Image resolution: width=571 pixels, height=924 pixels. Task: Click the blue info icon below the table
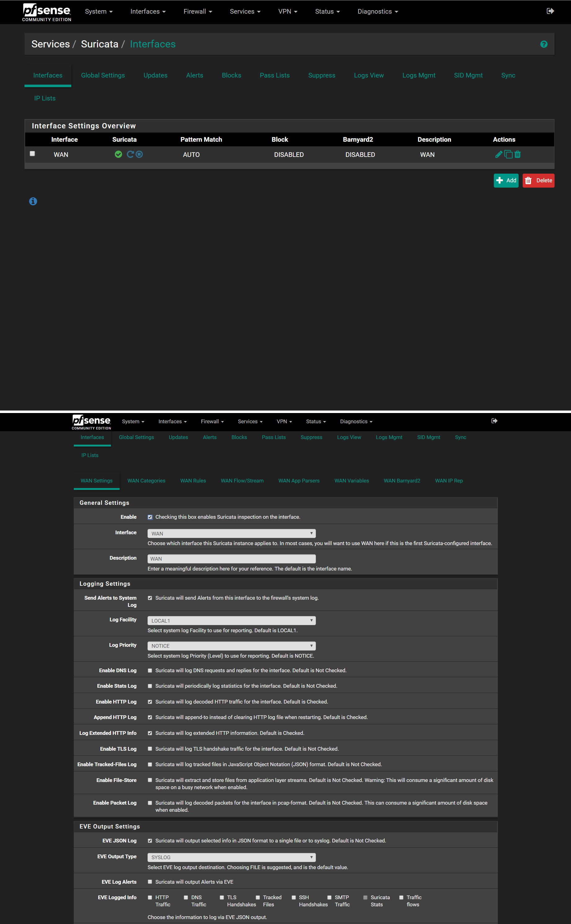tap(33, 201)
